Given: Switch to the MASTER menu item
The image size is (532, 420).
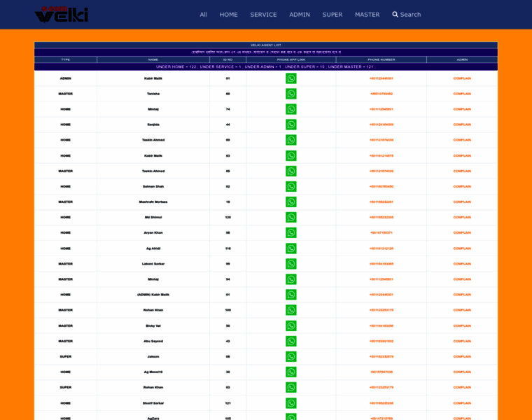Looking at the screenshot, I should (x=367, y=14).
